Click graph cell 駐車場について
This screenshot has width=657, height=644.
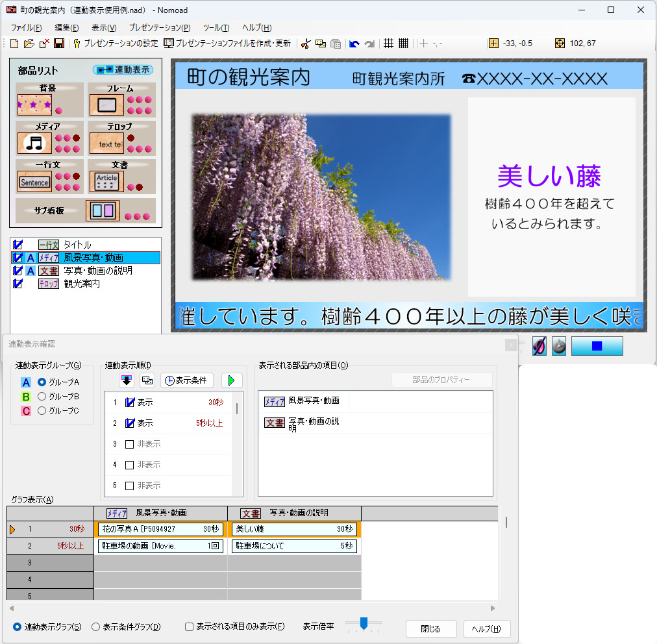(295, 546)
